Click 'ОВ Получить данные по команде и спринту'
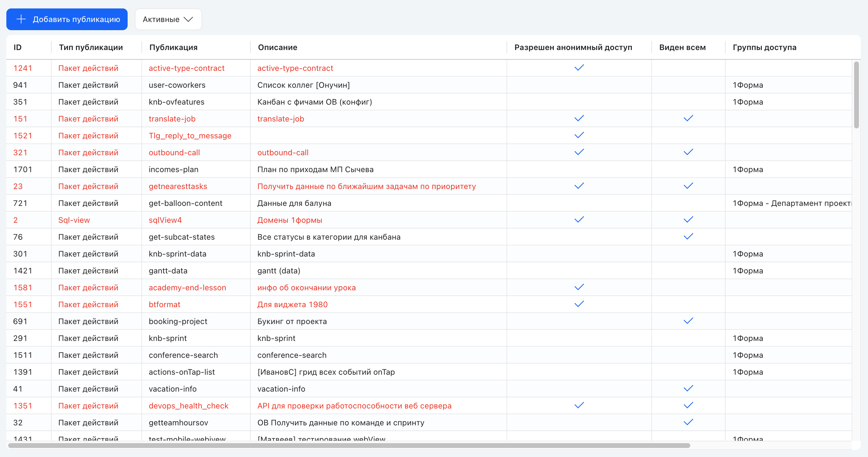This screenshot has width=868, height=457. point(341,423)
